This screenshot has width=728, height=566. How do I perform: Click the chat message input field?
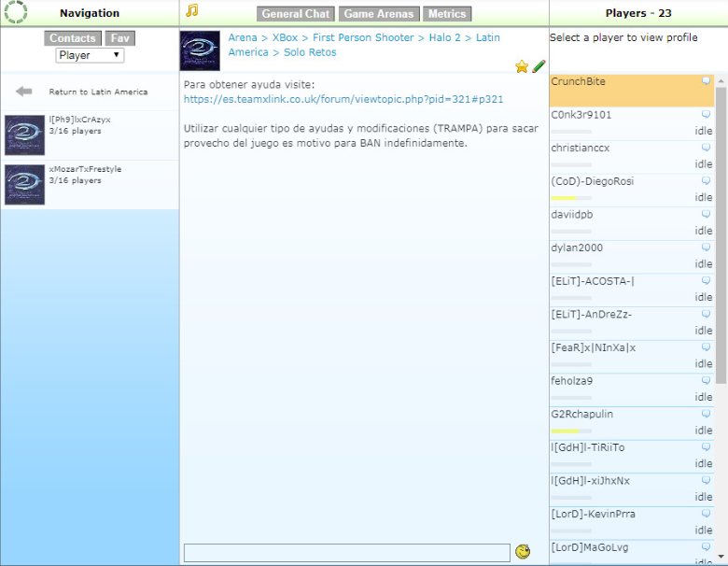point(347,553)
